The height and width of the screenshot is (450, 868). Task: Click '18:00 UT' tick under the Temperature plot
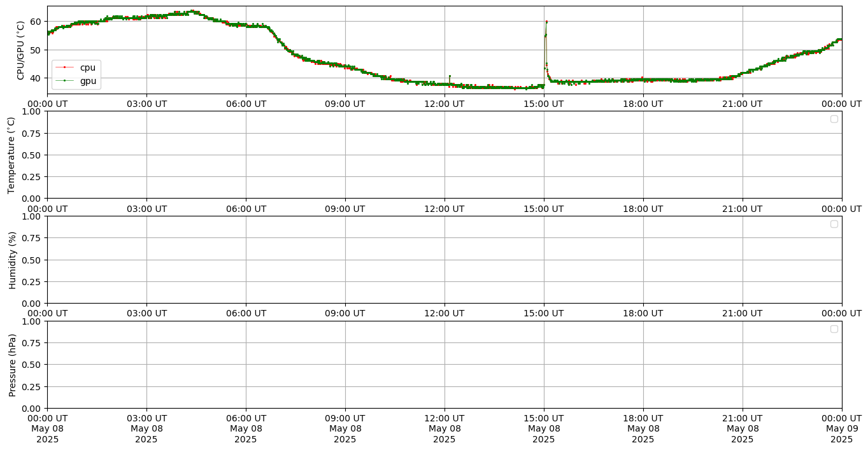(x=643, y=208)
